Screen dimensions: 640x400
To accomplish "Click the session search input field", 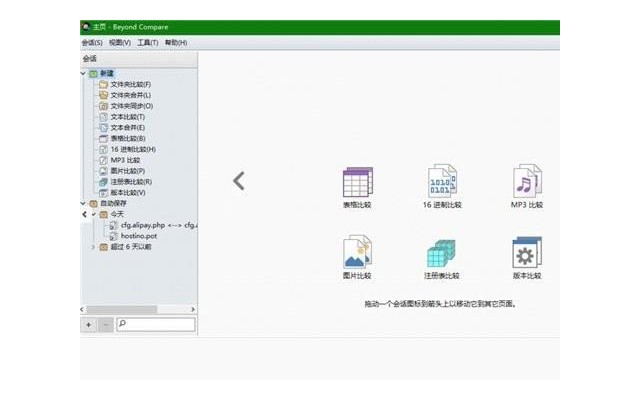I will (x=156, y=324).
